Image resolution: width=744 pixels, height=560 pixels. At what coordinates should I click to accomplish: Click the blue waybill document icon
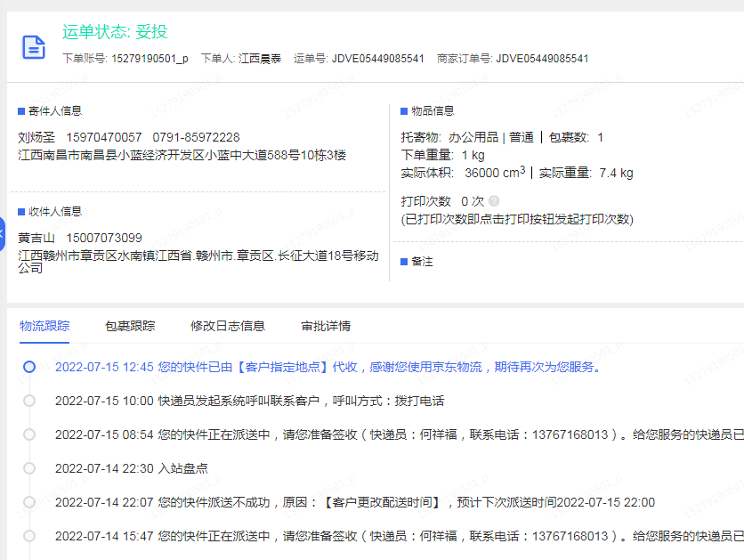click(34, 47)
